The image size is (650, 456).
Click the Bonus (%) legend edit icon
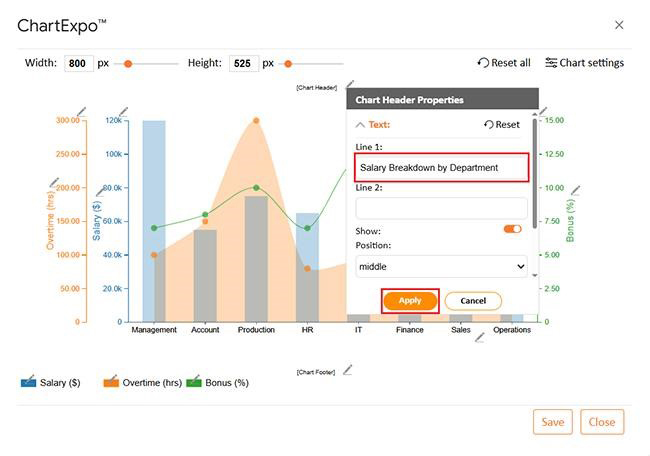tap(193, 381)
